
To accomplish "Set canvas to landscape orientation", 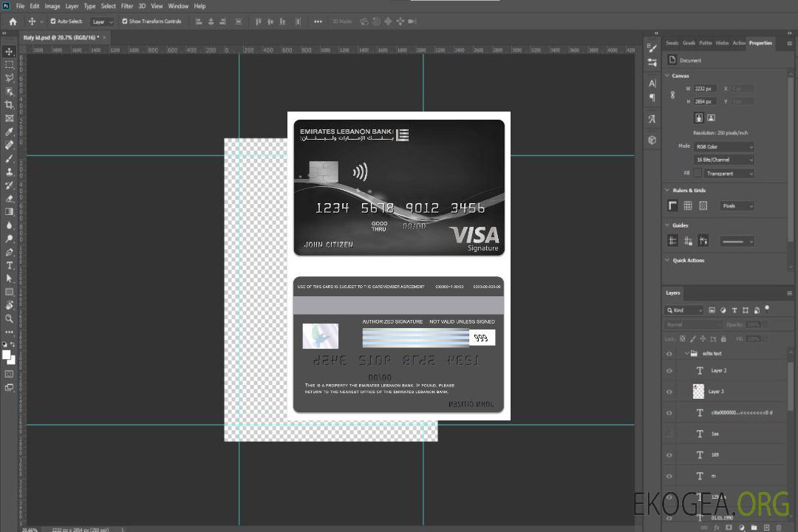I will pyautogui.click(x=711, y=117).
